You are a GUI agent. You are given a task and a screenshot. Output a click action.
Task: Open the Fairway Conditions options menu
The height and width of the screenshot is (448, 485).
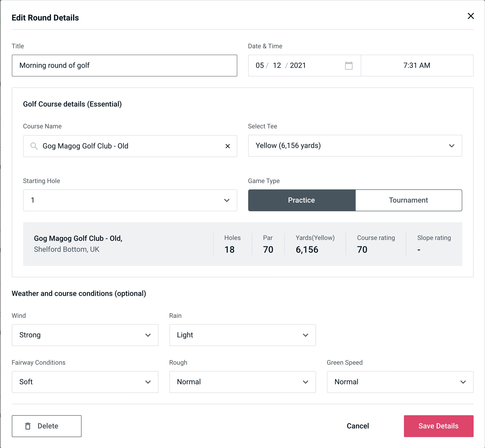tap(85, 382)
